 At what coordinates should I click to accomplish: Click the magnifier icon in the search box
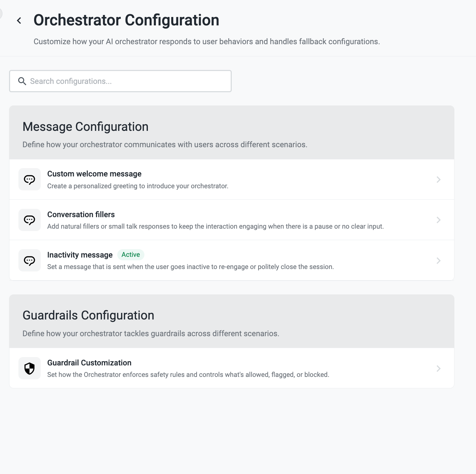22,81
